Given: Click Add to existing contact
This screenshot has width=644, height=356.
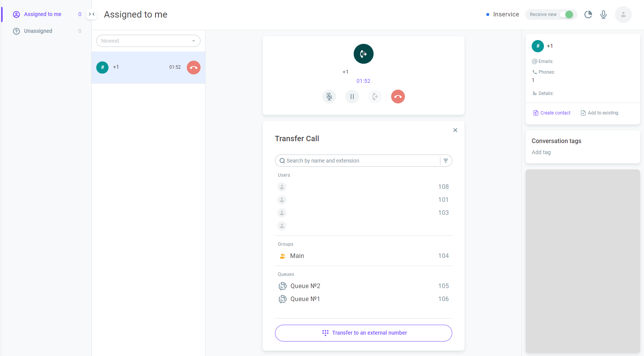Looking at the screenshot, I should coord(600,113).
